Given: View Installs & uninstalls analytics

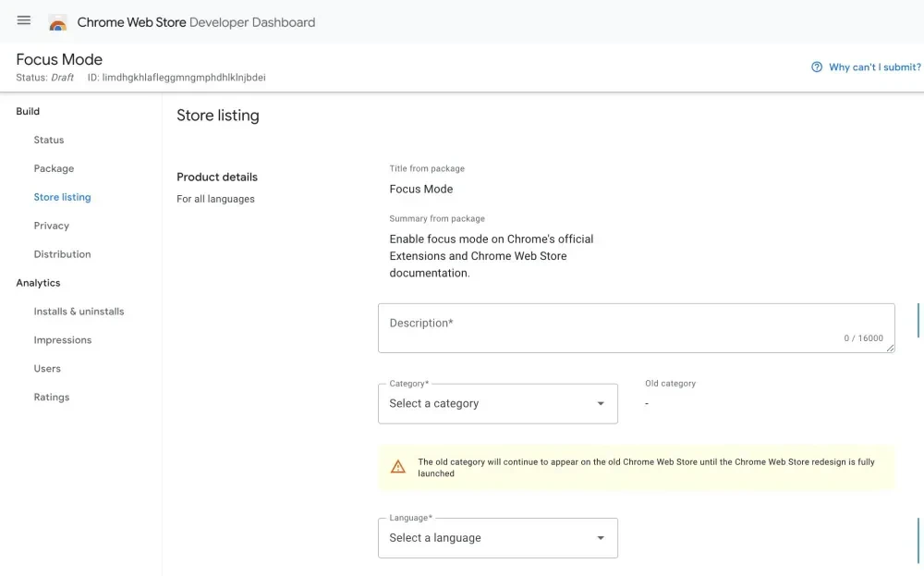Looking at the screenshot, I should (x=79, y=312).
